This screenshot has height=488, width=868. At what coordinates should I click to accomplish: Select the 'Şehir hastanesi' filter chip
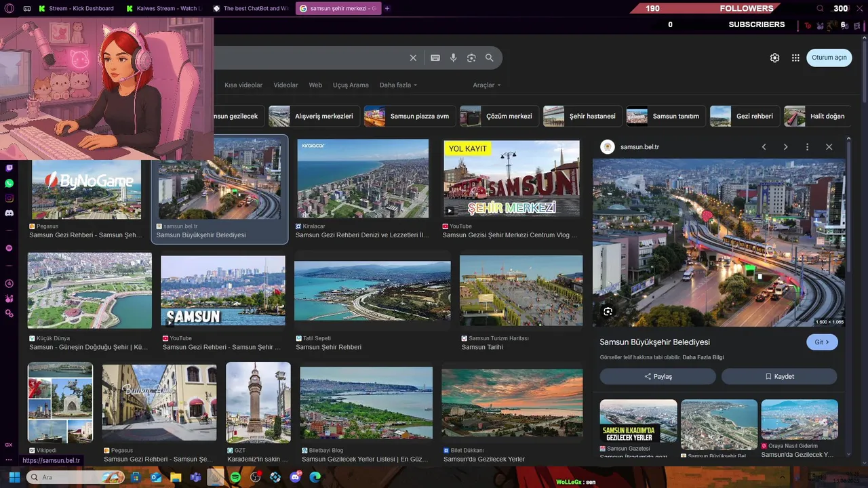[x=582, y=116]
